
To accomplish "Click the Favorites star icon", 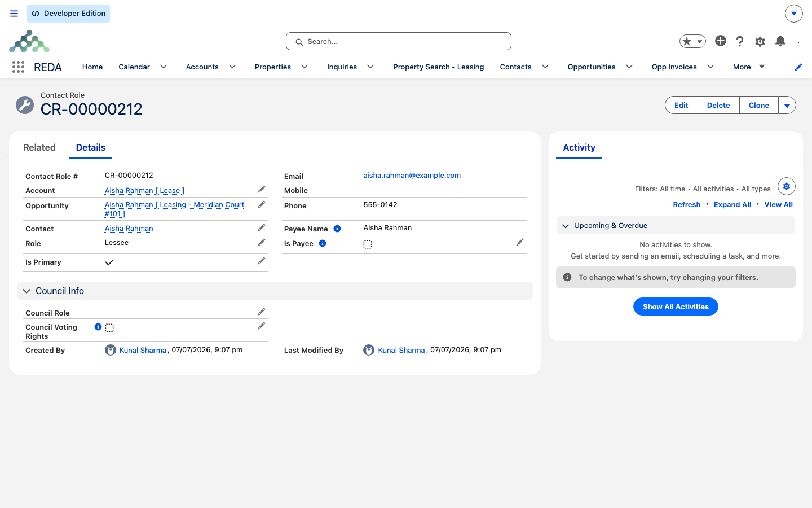I will [x=686, y=41].
